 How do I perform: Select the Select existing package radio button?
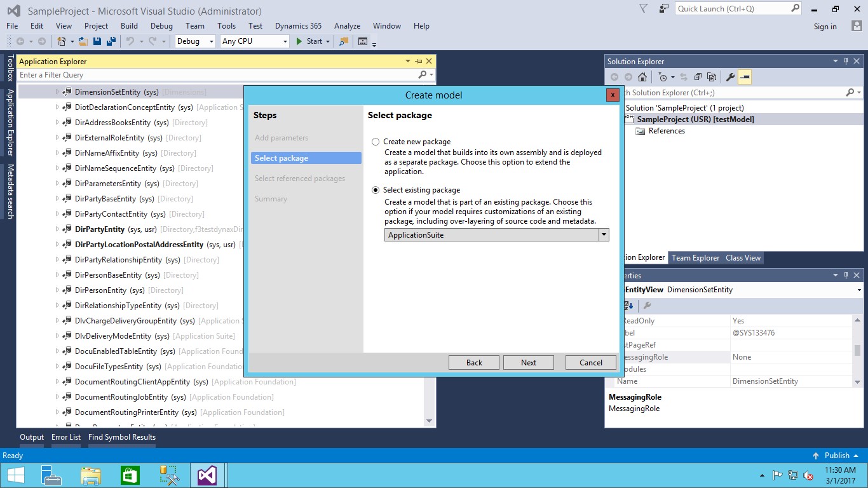376,190
